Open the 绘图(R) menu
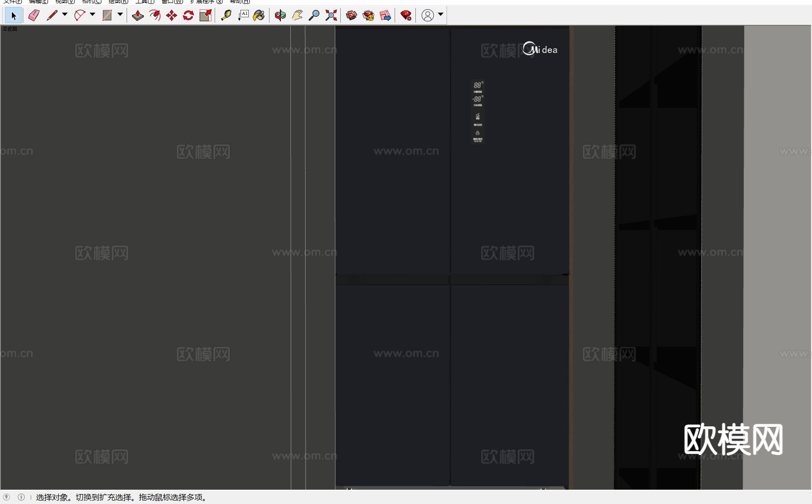 click(118, 1)
